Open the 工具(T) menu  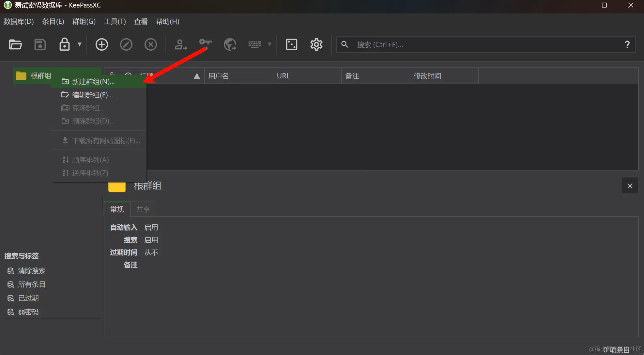[115, 22]
